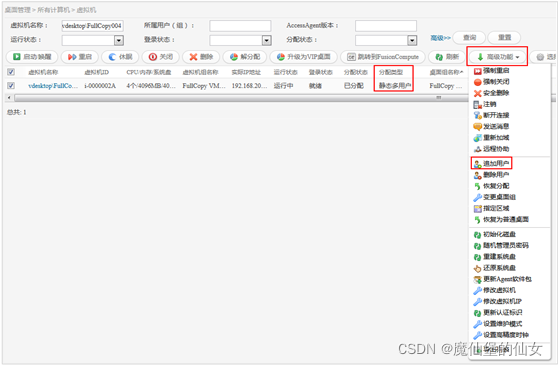Choose 初始化磁盘 initialize disk in menu
Viewport: 558px width, 365px height.
point(495,234)
